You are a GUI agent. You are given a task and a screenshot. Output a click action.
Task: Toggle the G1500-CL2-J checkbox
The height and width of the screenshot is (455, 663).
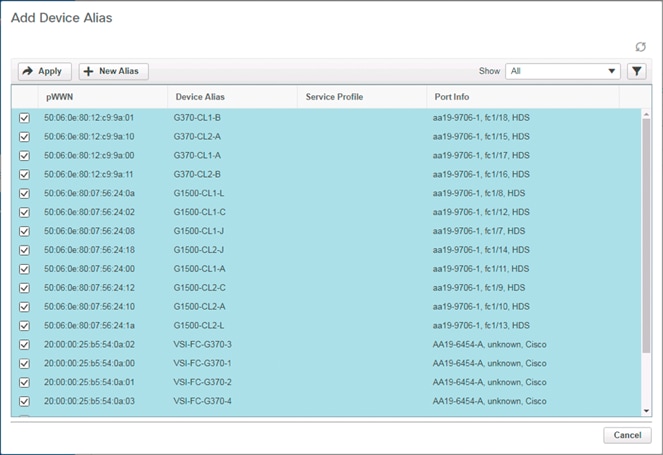(x=25, y=250)
